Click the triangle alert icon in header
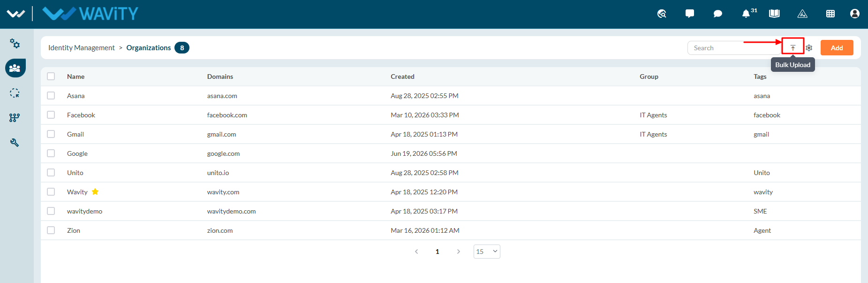This screenshot has width=868, height=283. tap(802, 14)
